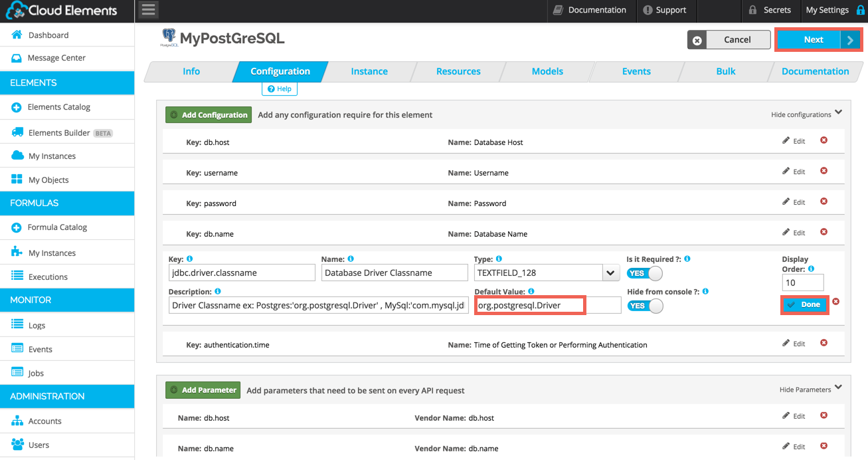The image size is (868, 460).
Task: Delete the db.host configuration row
Action: tap(824, 140)
